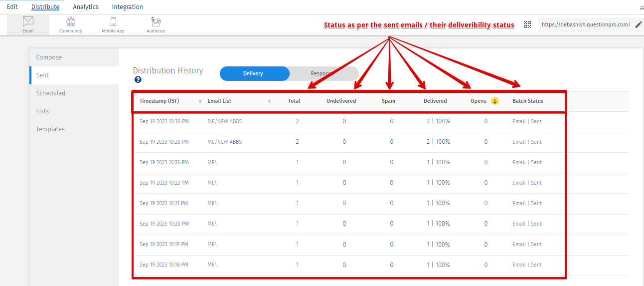
Task: Open Sep 19 2023 10:19 PM timestamp
Action: [164, 244]
